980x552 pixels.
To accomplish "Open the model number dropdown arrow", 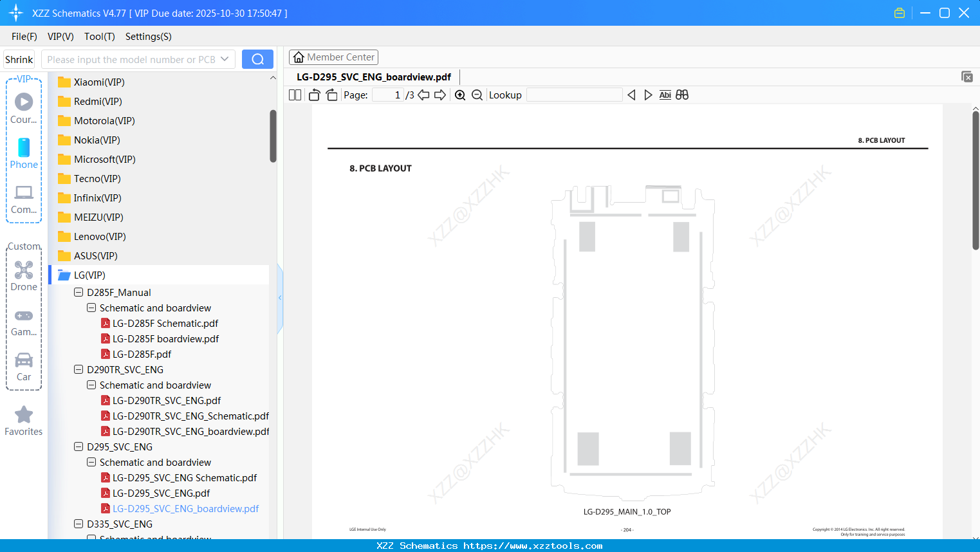I will (x=225, y=59).
